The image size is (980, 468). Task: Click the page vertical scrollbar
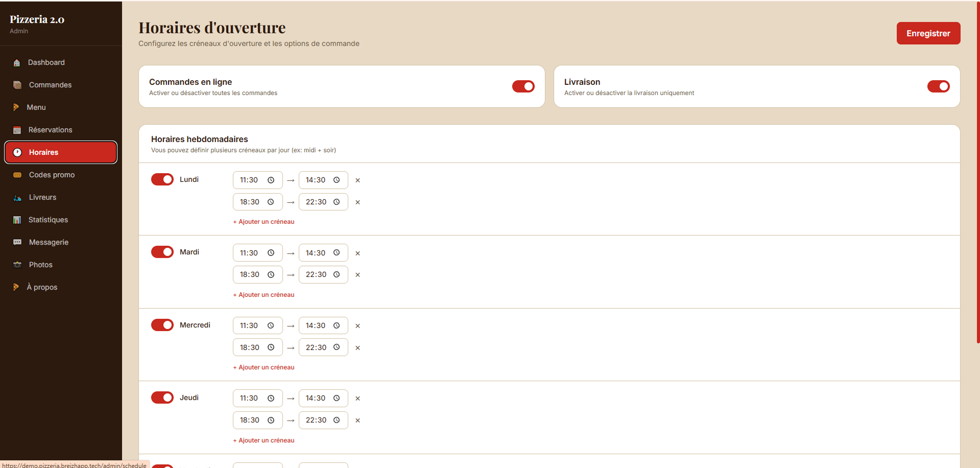(x=978, y=174)
